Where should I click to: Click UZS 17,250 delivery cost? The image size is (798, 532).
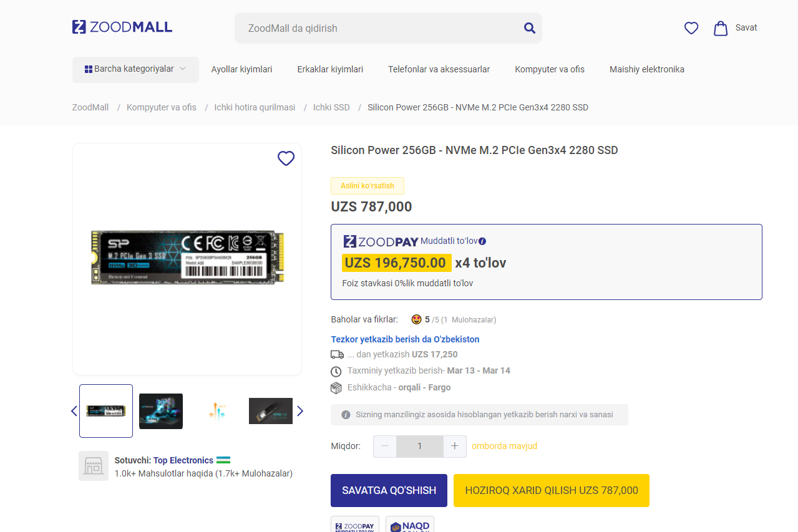coord(435,354)
